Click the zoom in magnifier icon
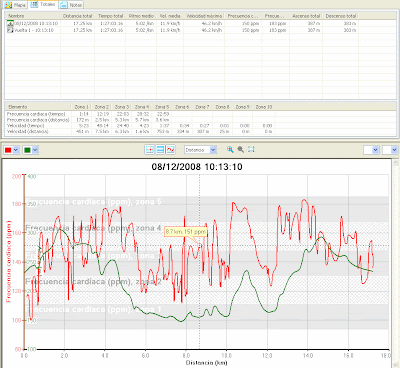This screenshot has width=400, height=368. tap(230, 149)
